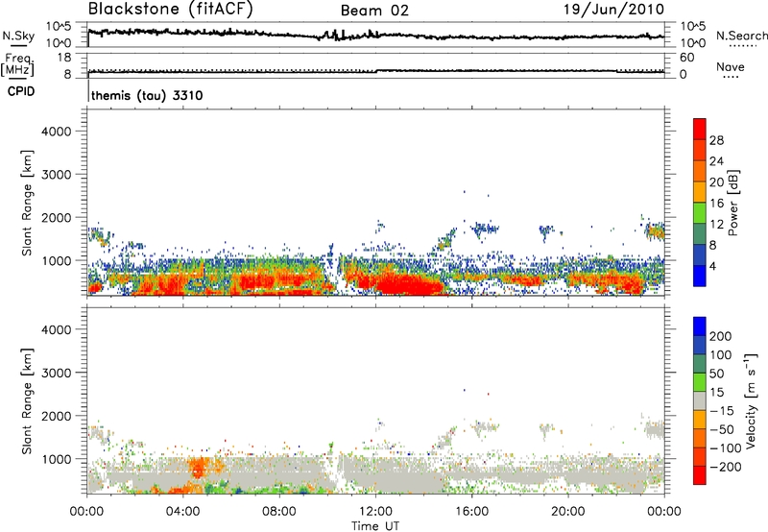The image size is (768, 532).
Task: Click the '20:00' time axis label
Action: tap(567, 512)
